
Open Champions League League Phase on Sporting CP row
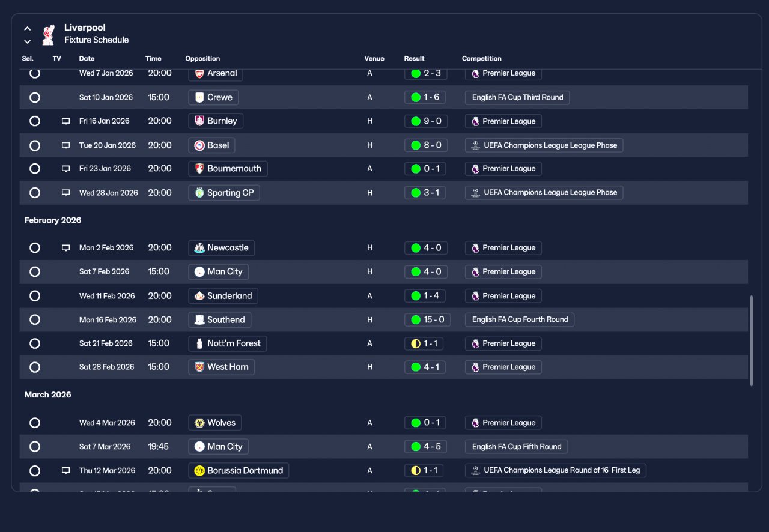544,193
